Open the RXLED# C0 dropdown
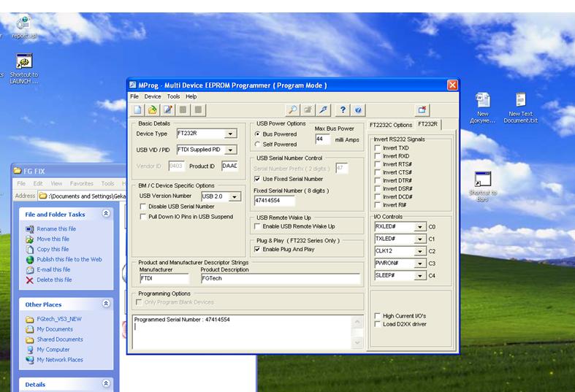575x392 pixels. tap(420, 227)
